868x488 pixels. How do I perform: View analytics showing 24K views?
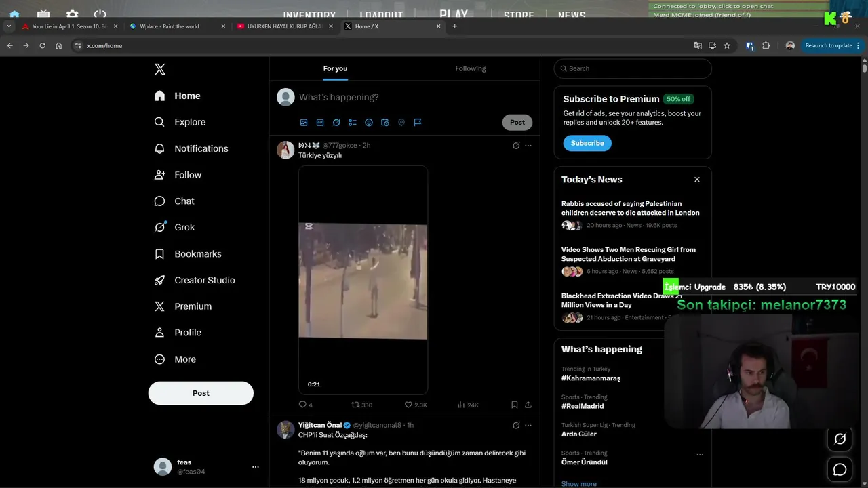(x=468, y=405)
